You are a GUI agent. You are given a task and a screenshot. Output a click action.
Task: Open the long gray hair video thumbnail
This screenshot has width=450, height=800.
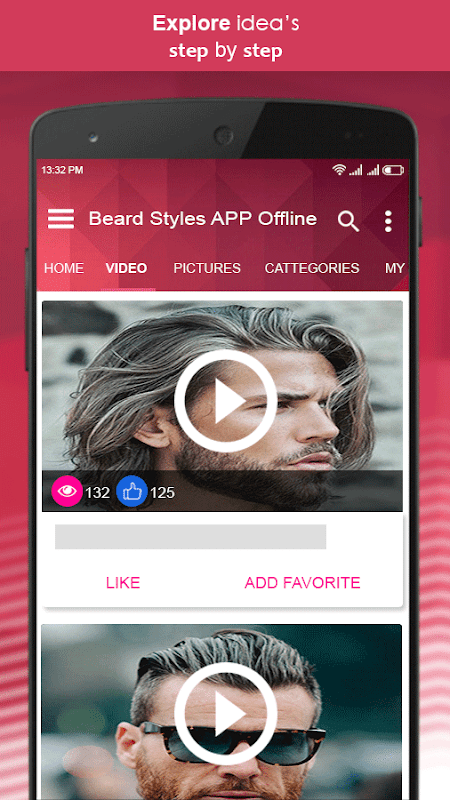[222, 406]
